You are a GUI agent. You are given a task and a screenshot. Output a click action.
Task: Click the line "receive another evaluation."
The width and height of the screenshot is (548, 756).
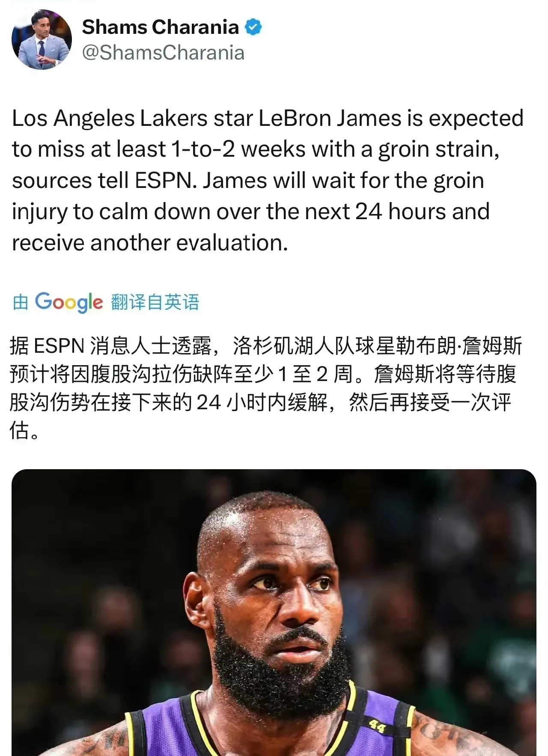coord(150,243)
